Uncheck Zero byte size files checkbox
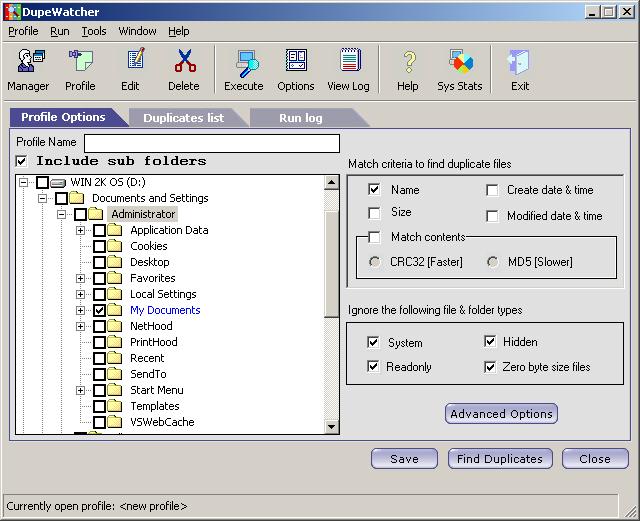This screenshot has width=640, height=521. (x=490, y=367)
